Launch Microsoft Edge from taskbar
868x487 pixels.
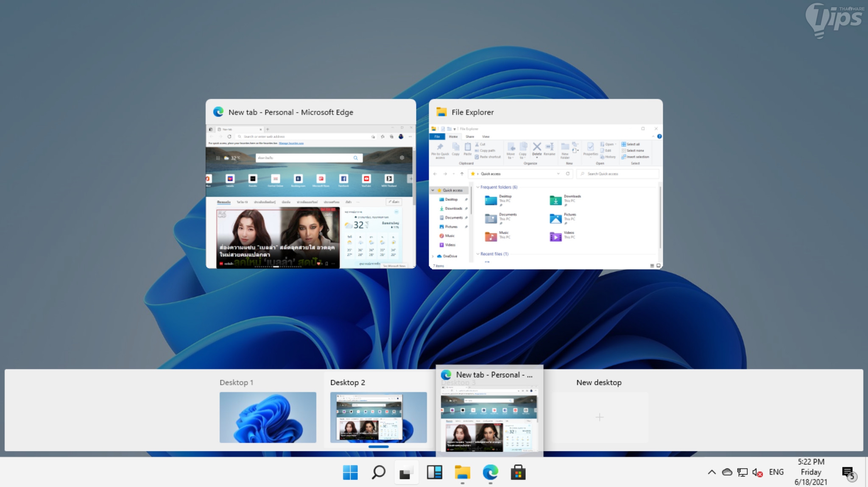coord(490,472)
